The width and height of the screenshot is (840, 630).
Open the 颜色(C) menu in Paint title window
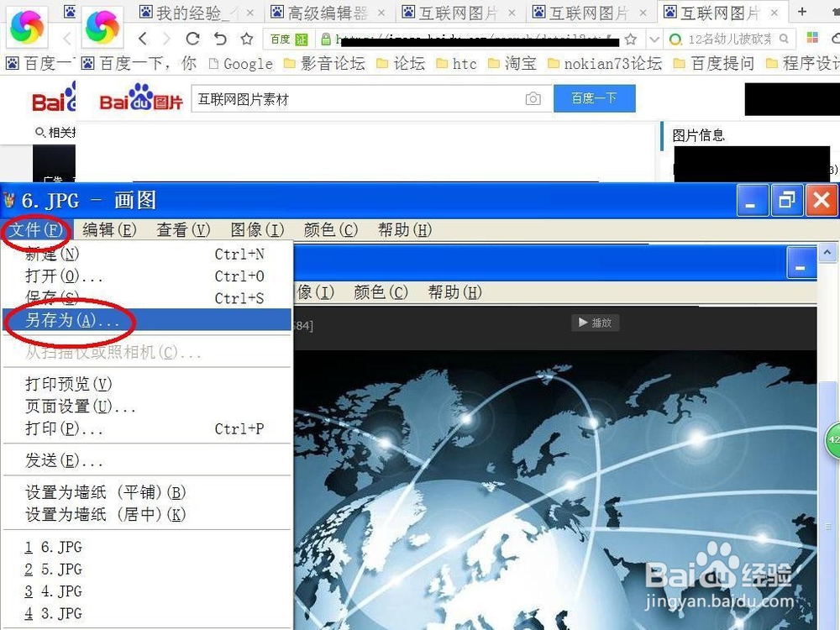click(x=330, y=230)
